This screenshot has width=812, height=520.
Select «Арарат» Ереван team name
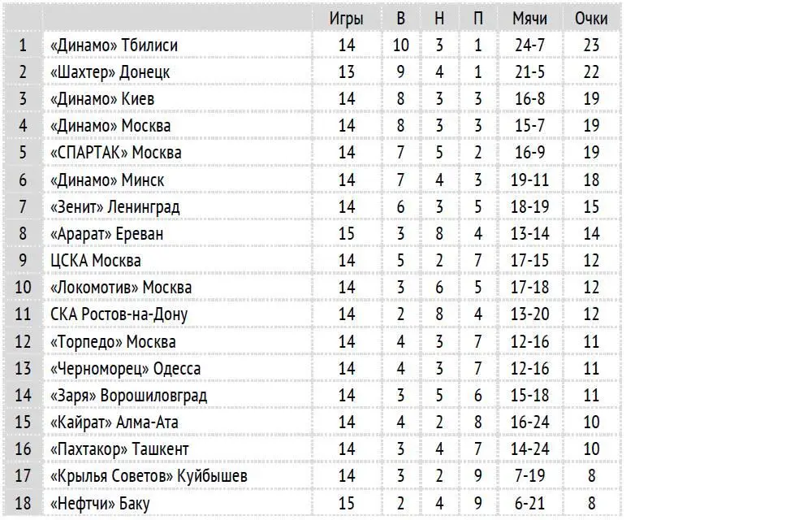106,234
